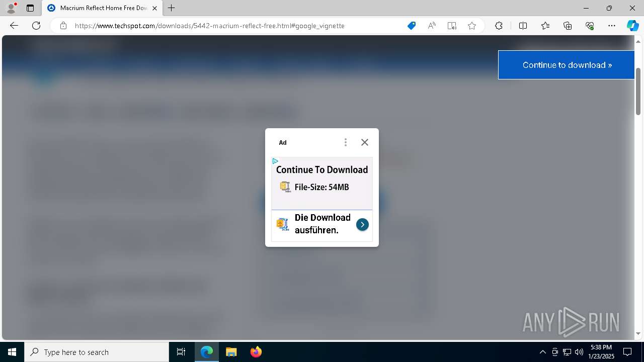644x362 pixels.
Task: Click the Type here to search box
Action: pos(97,352)
